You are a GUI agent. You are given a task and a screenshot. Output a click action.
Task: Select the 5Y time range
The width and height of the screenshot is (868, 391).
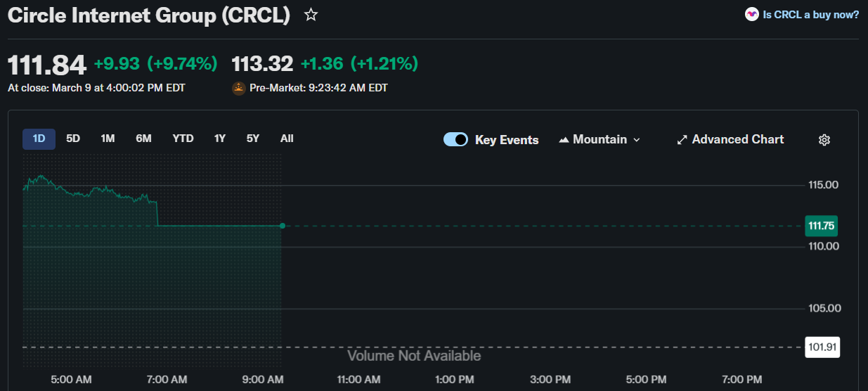[253, 139]
